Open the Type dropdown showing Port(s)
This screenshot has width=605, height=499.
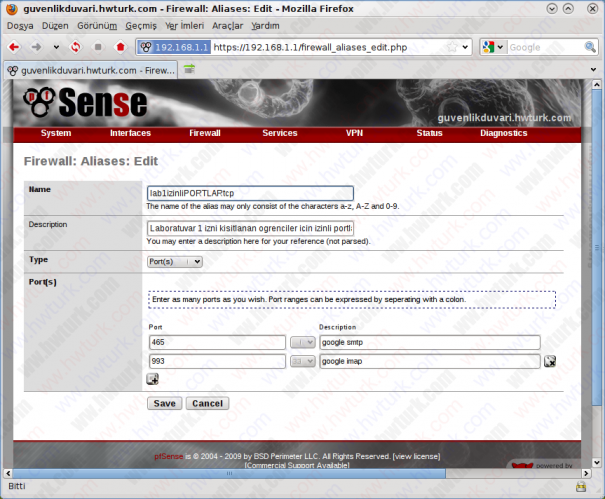pyautogui.click(x=175, y=262)
